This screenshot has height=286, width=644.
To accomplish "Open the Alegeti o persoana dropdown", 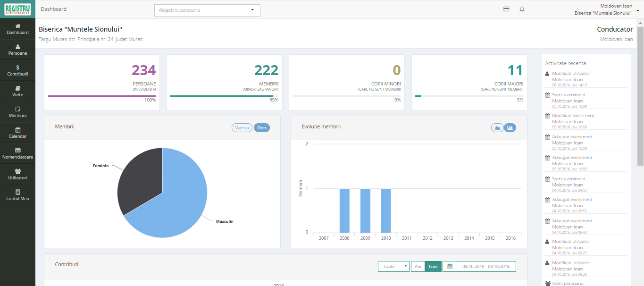I will 207,10.
